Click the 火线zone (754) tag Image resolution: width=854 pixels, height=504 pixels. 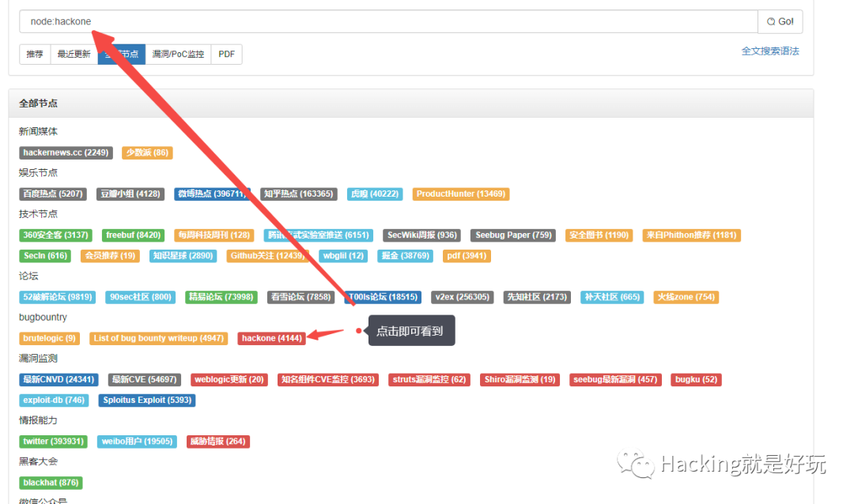(686, 298)
